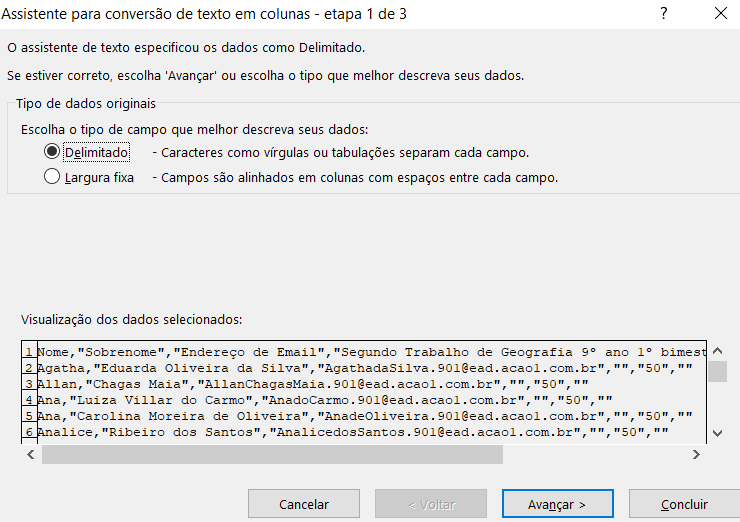The width and height of the screenshot is (740, 522).
Task: Click the horizontal scrollbar thumb
Action: [272, 454]
